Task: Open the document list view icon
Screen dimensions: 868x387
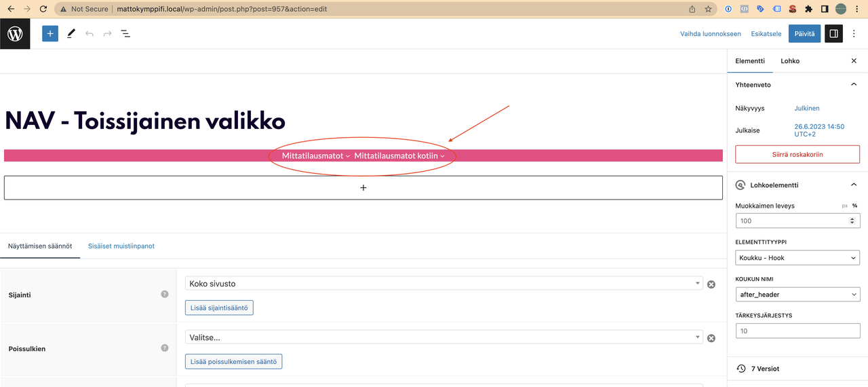Action: click(125, 33)
